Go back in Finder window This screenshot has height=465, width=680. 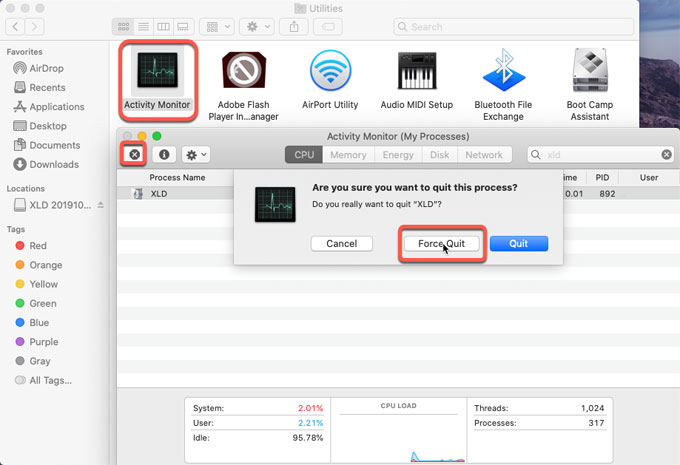(x=15, y=27)
